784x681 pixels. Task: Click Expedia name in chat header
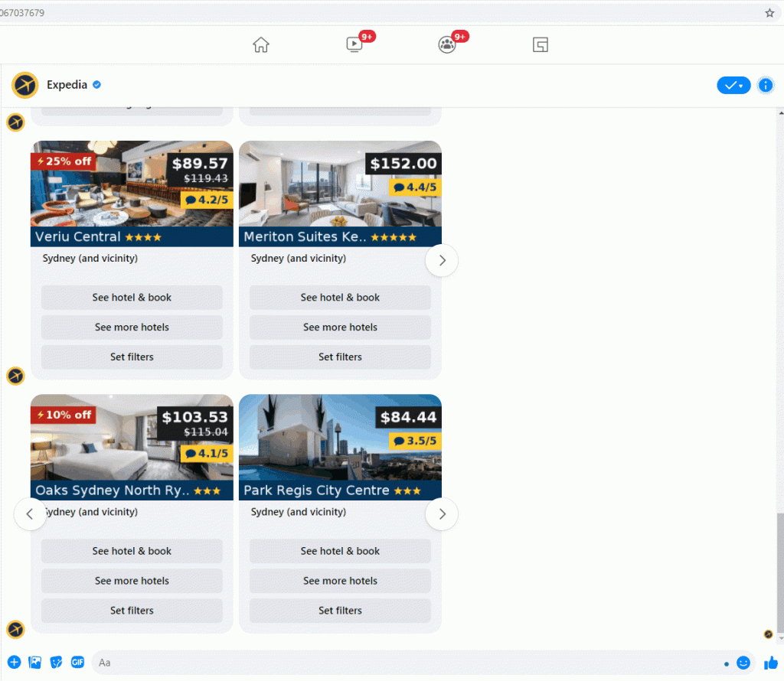click(x=67, y=85)
